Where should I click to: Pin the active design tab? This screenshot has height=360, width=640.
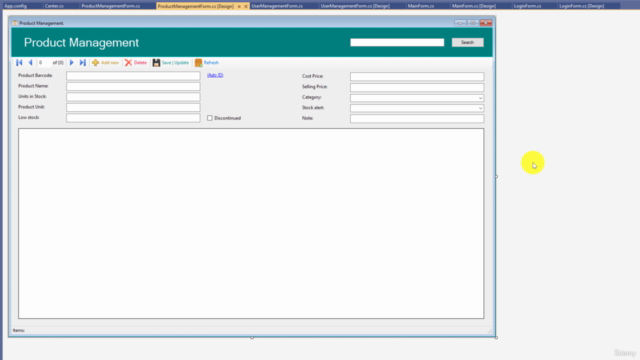coord(239,6)
